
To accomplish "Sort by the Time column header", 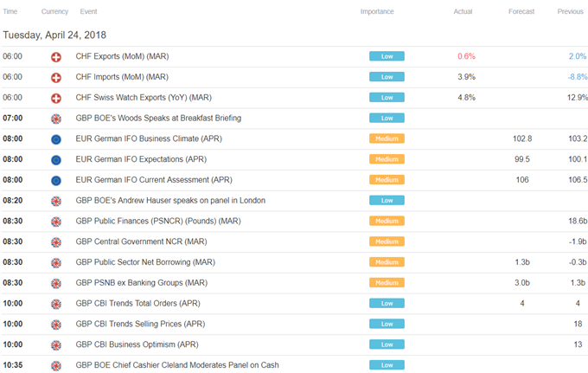I will tap(10, 11).
